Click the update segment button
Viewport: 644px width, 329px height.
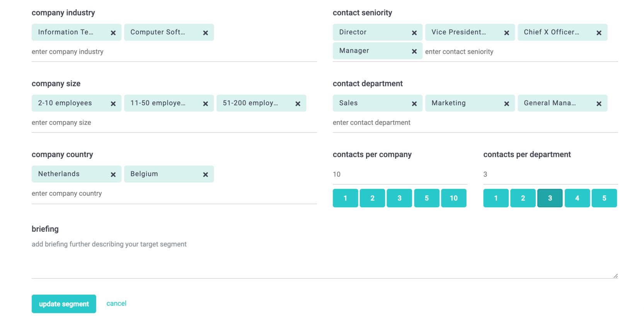64,304
